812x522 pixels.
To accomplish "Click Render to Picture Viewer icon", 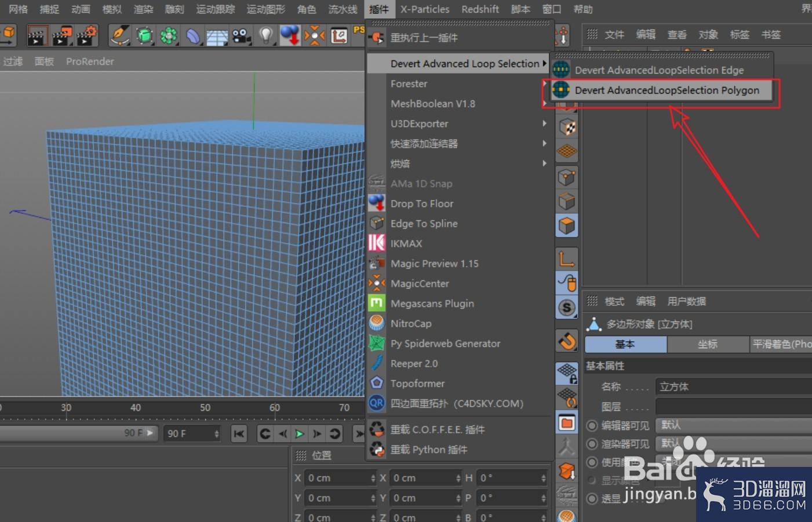I will tap(61, 36).
